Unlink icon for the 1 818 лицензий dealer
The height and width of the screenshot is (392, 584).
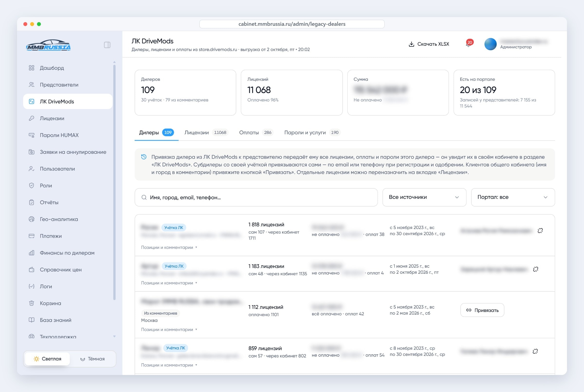[x=540, y=230]
